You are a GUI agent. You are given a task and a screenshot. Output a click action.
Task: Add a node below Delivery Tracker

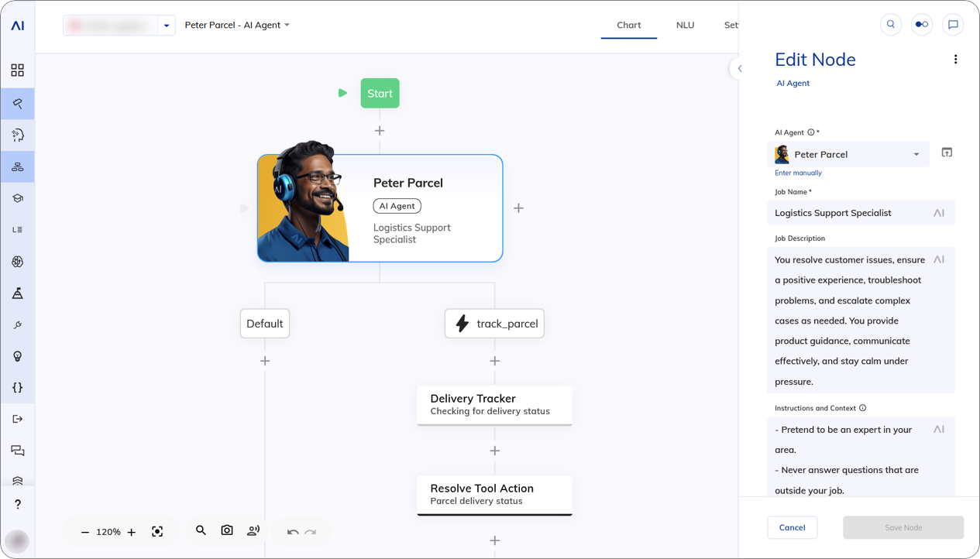pos(495,451)
